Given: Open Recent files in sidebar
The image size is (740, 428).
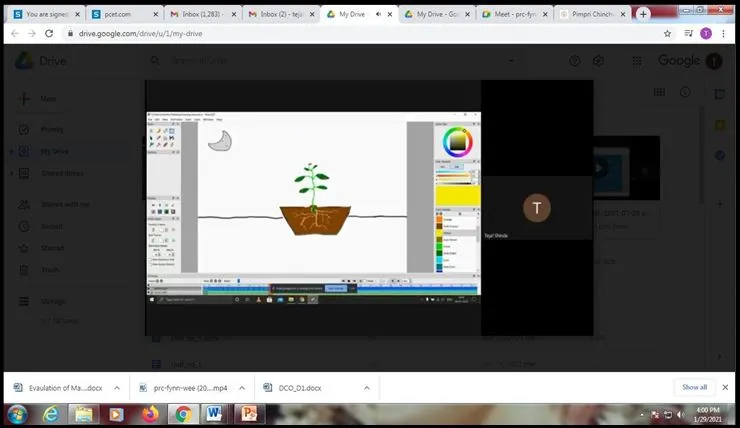Looking at the screenshot, I should tap(52, 227).
